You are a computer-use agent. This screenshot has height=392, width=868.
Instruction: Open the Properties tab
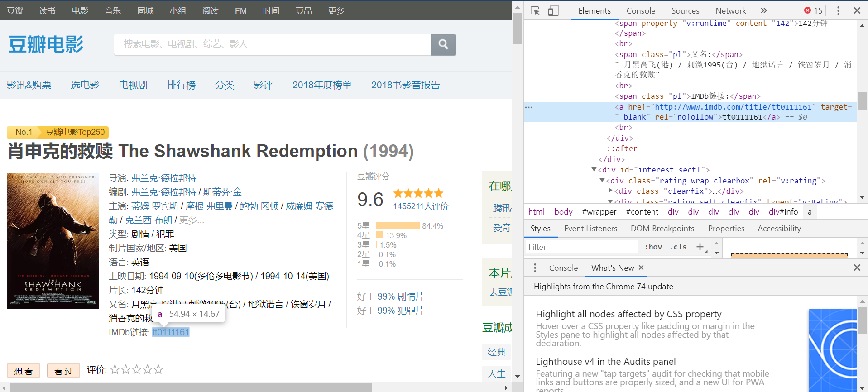click(x=726, y=229)
